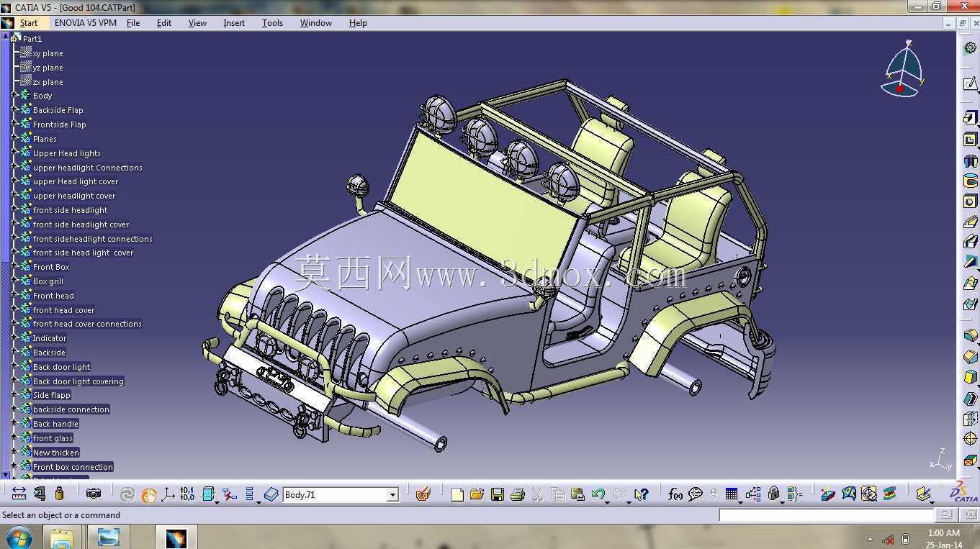
Task: Click the Measure Item tool icon
Action: (40, 494)
